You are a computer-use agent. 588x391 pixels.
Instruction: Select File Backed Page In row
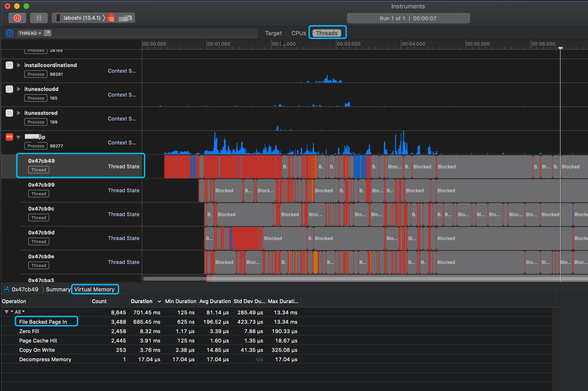(277, 322)
